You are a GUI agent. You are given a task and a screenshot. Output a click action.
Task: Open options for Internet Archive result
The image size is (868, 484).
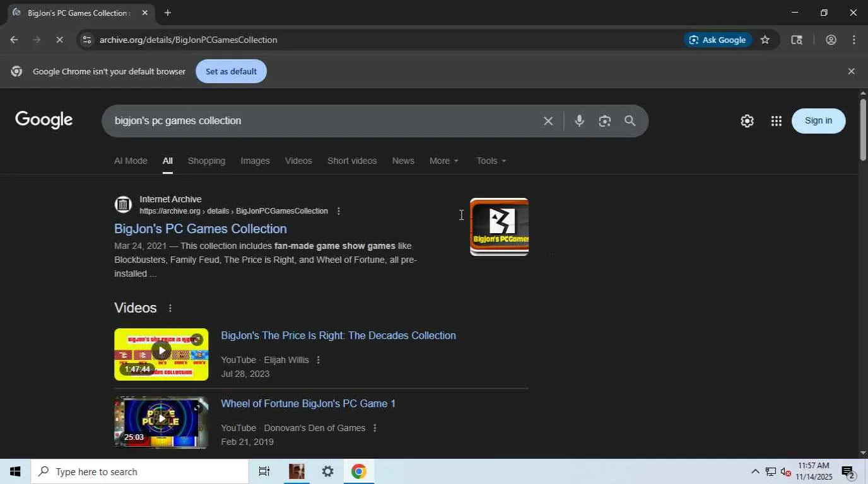pos(339,211)
